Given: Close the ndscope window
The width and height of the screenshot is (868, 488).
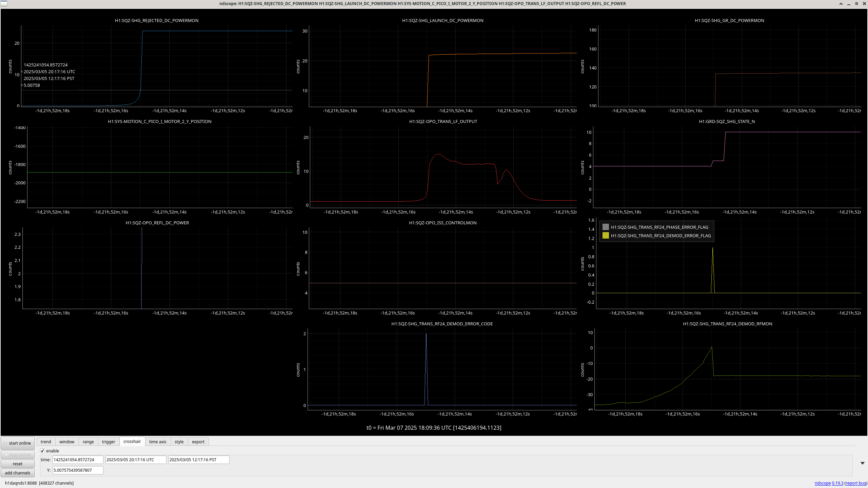Looking at the screenshot, I should pos(864,4).
